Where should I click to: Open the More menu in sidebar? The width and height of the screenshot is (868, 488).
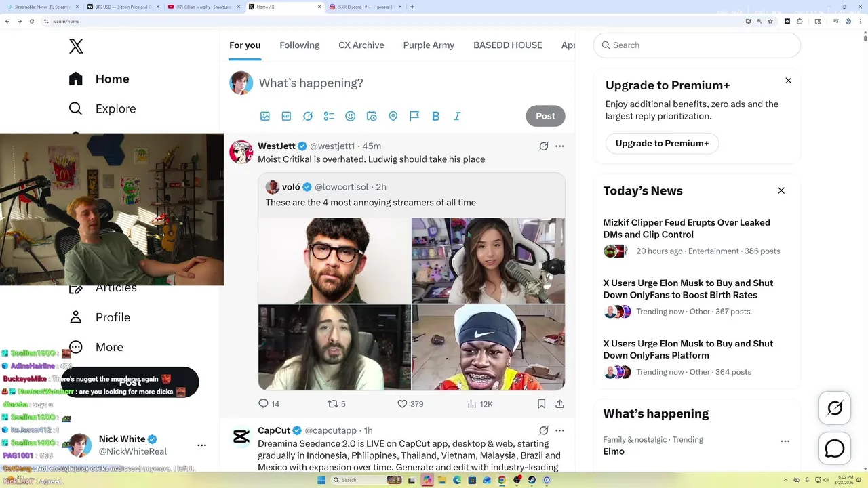click(x=96, y=347)
